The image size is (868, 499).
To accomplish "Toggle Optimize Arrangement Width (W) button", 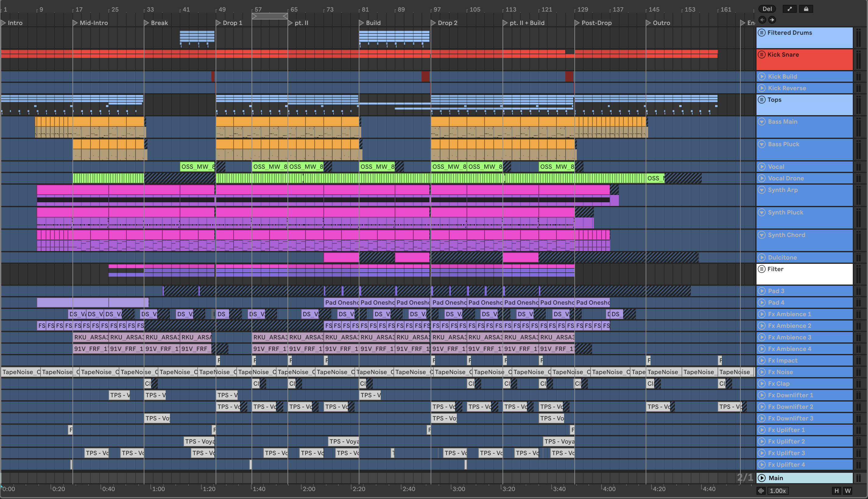I will point(848,491).
